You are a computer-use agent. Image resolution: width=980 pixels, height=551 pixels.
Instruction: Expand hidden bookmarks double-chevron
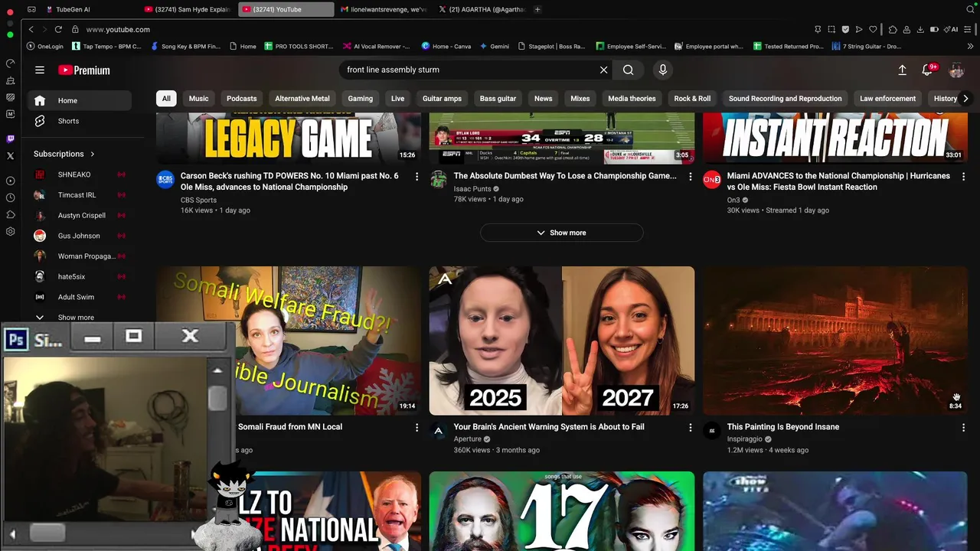click(971, 46)
